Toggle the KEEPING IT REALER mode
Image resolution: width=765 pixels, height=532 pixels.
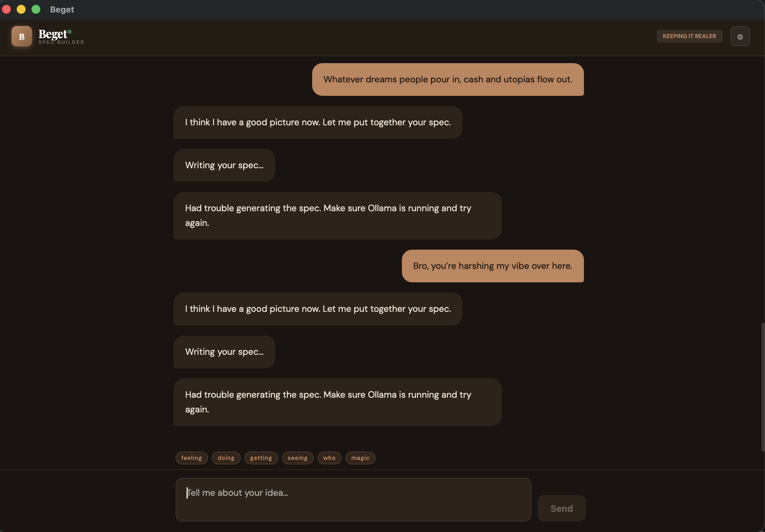[x=689, y=36]
